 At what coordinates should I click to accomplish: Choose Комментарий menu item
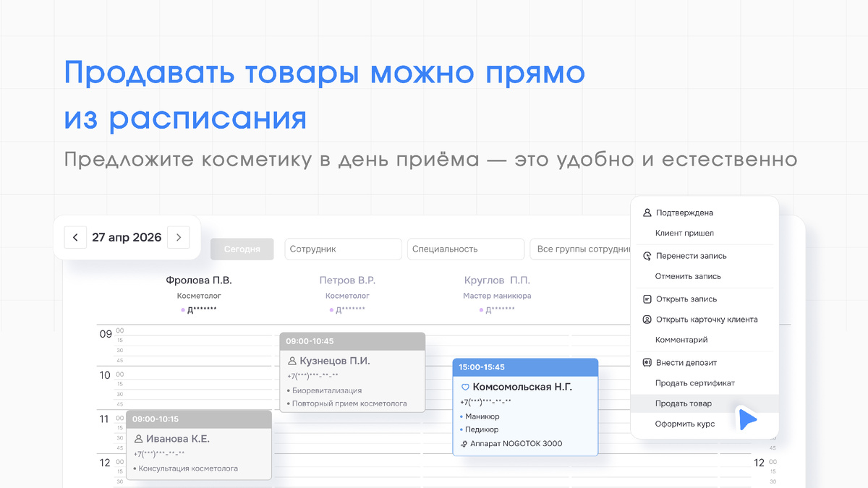point(681,340)
